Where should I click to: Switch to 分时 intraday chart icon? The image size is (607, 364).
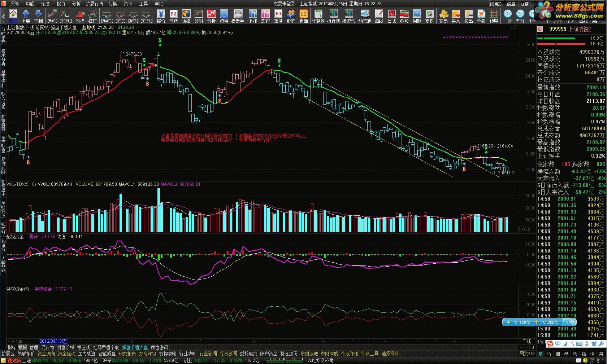point(199,16)
